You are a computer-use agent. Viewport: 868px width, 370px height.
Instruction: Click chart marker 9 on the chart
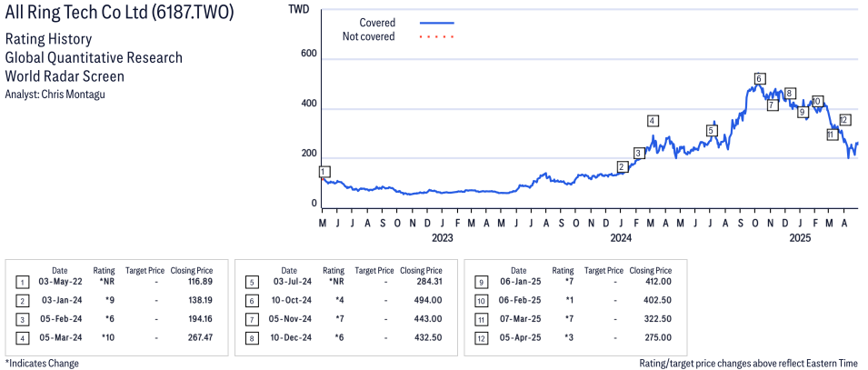point(803,112)
